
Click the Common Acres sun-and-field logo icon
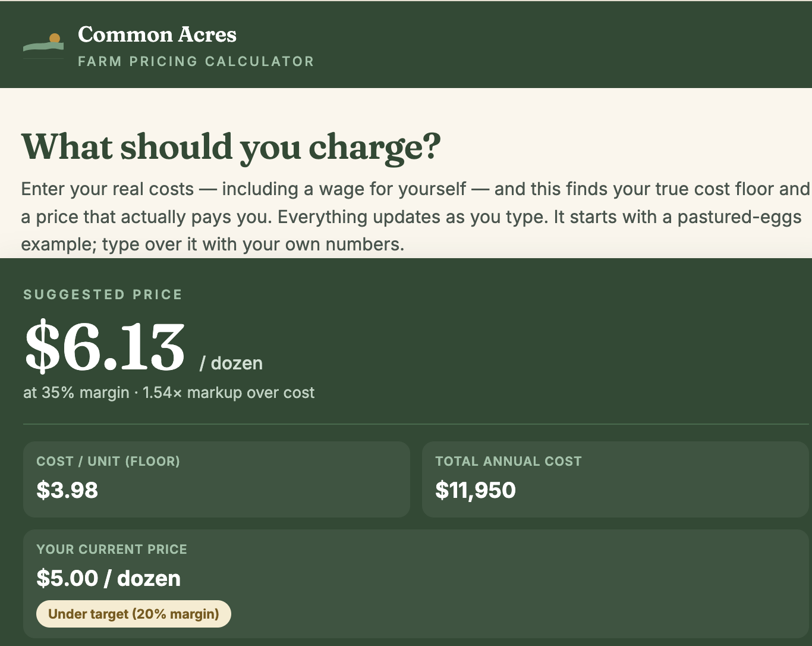click(43, 46)
